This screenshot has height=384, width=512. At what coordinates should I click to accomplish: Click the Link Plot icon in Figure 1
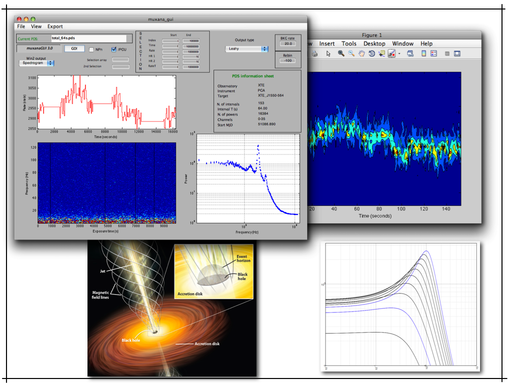click(x=410, y=53)
